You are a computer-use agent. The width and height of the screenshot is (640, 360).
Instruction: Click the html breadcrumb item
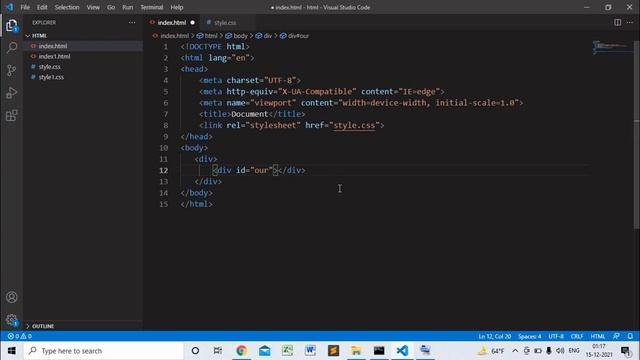208,36
